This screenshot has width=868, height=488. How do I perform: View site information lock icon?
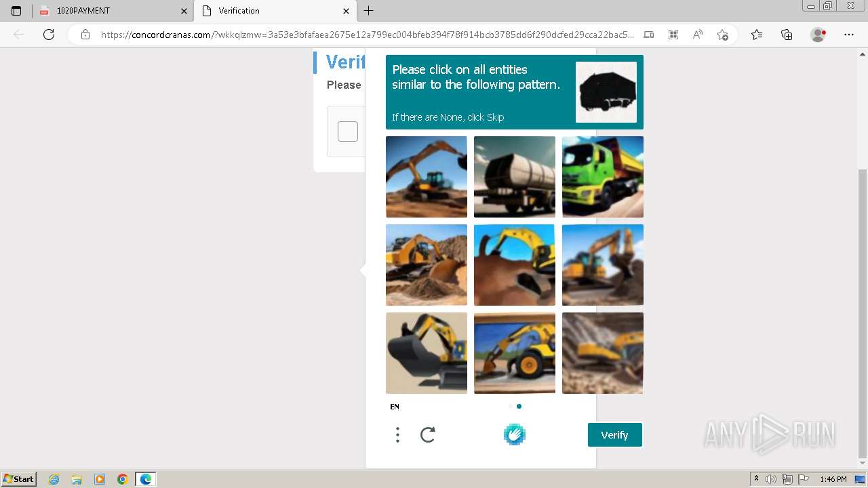[x=85, y=35]
